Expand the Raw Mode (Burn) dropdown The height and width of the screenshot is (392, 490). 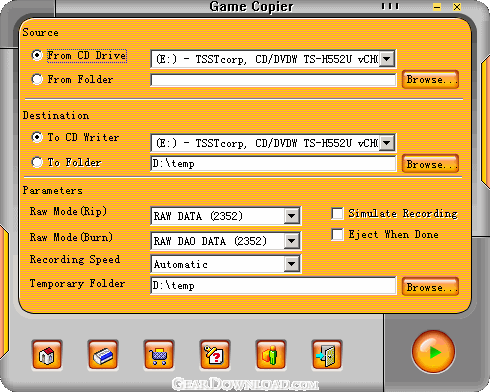pyautogui.click(x=292, y=241)
